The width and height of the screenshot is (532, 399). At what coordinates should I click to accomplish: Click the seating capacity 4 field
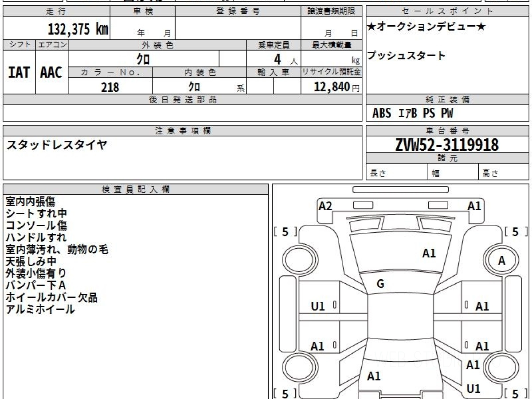[274, 59]
